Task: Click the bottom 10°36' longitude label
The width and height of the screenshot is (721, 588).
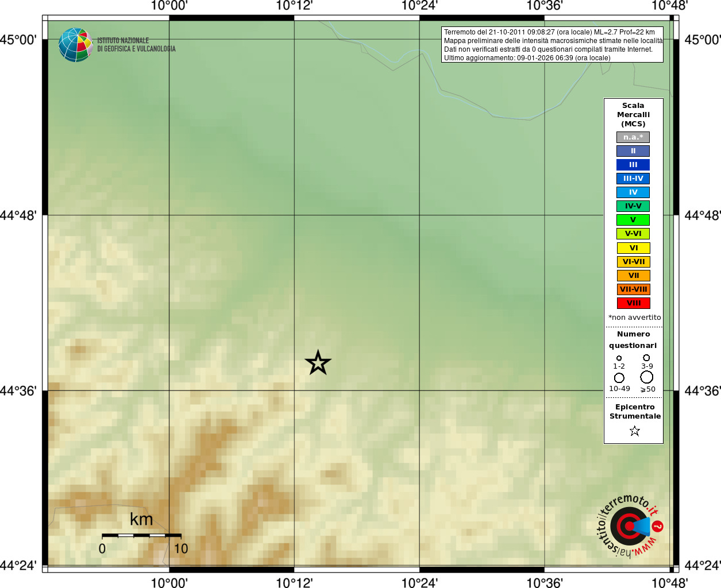Action: click(544, 583)
